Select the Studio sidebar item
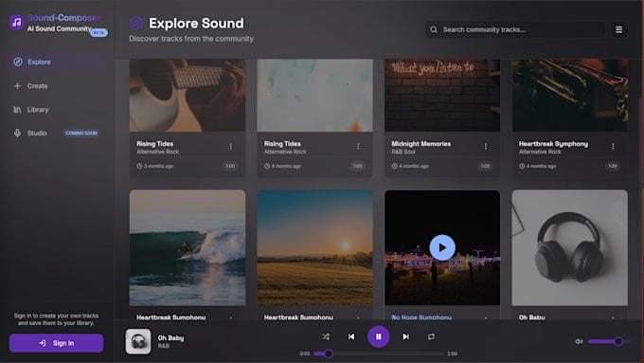 click(57, 134)
